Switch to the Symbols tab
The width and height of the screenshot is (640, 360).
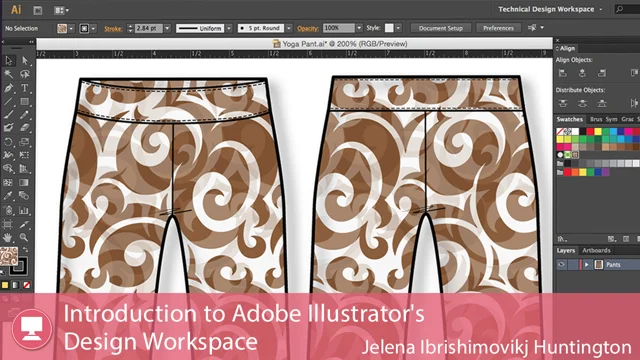[611, 119]
